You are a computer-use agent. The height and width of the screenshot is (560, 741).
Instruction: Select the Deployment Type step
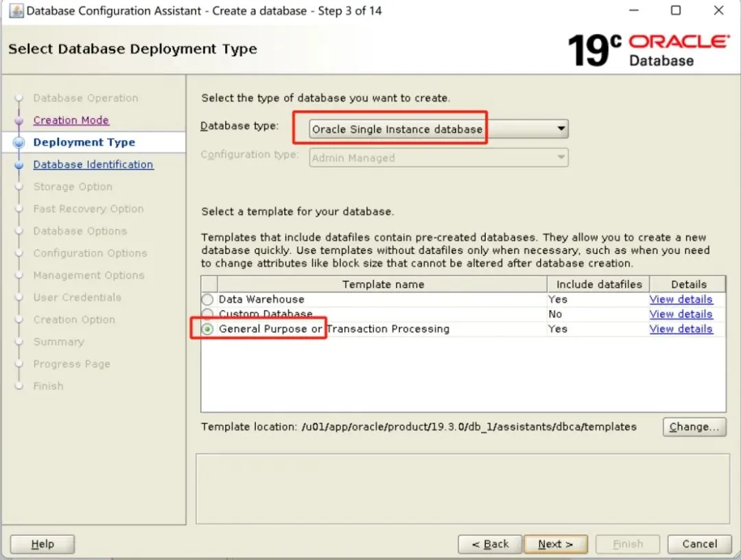84,142
